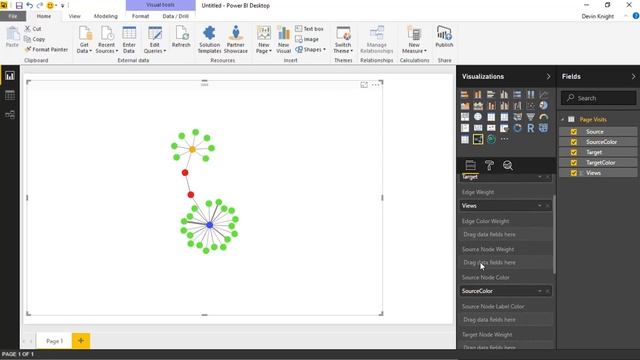Open Partner Showcase

point(236,40)
